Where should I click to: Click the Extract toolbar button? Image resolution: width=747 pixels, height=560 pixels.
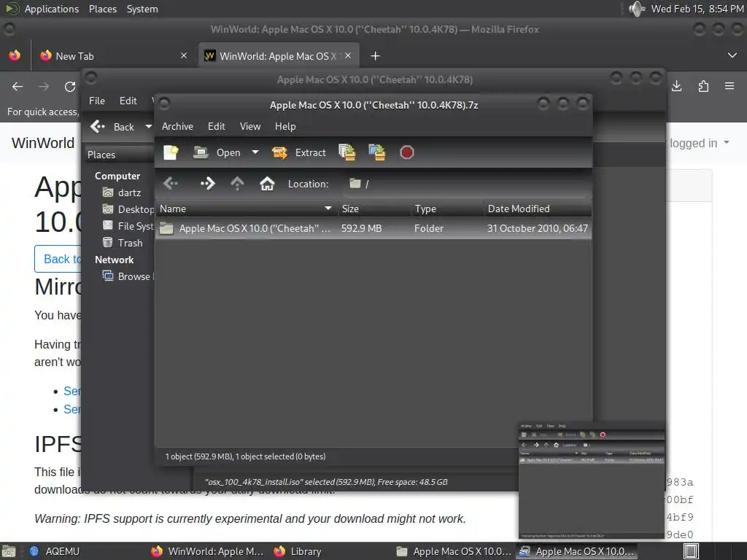pos(299,152)
